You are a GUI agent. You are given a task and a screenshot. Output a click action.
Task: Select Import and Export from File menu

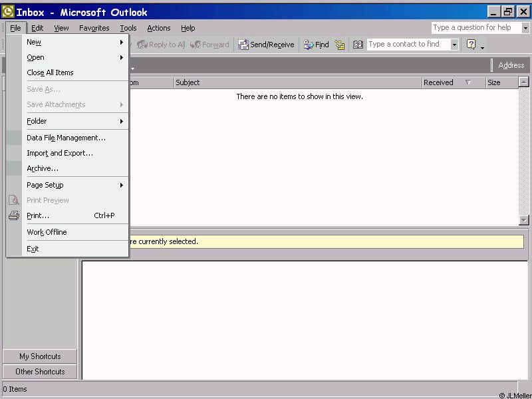[x=60, y=153]
